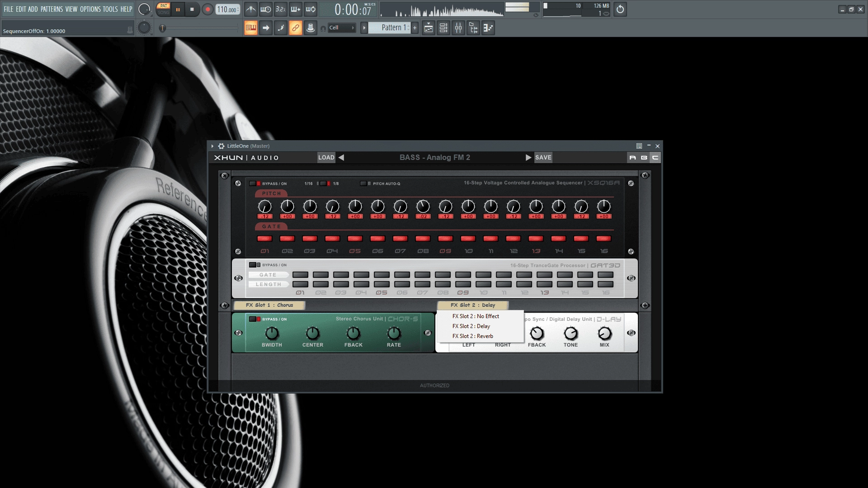Open LittleOne plugin options arrow menu
The image size is (868, 488).
coord(212,146)
